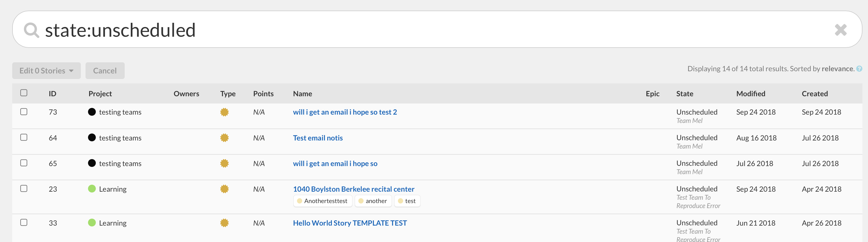The width and height of the screenshot is (868, 242).
Task: Tick the checkbox for story 33
Action: [x=24, y=223]
